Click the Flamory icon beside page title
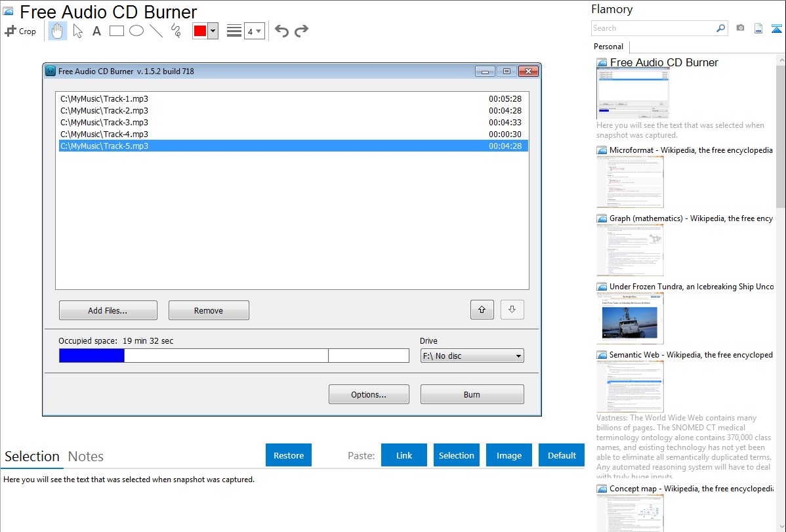This screenshot has width=786, height=532. tap(8, 11)
